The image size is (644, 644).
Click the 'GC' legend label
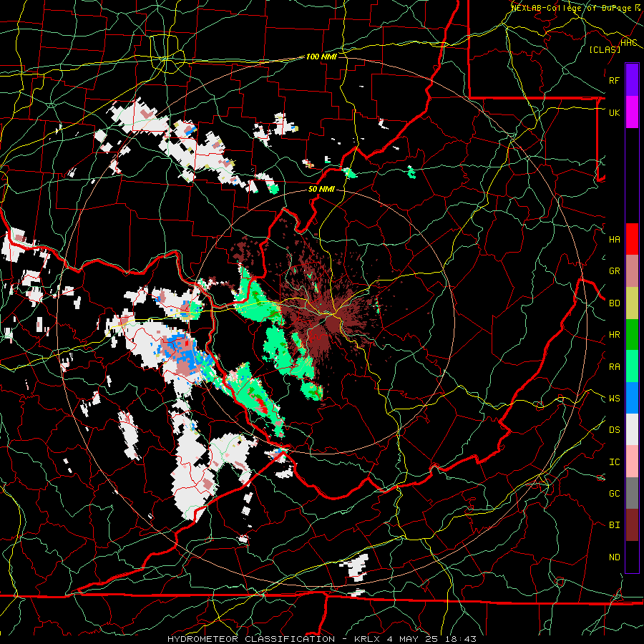[x=614, y=494]
